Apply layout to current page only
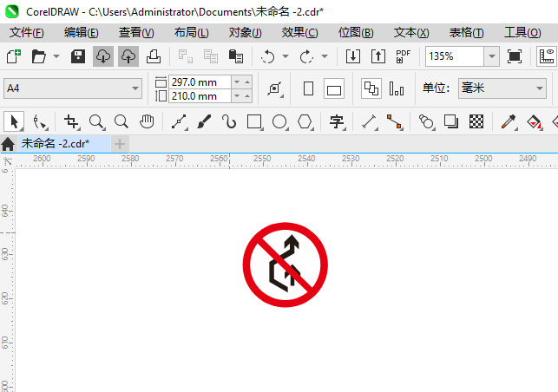Image resolution: width=558 pixels, height=392 pixels. 397,88
